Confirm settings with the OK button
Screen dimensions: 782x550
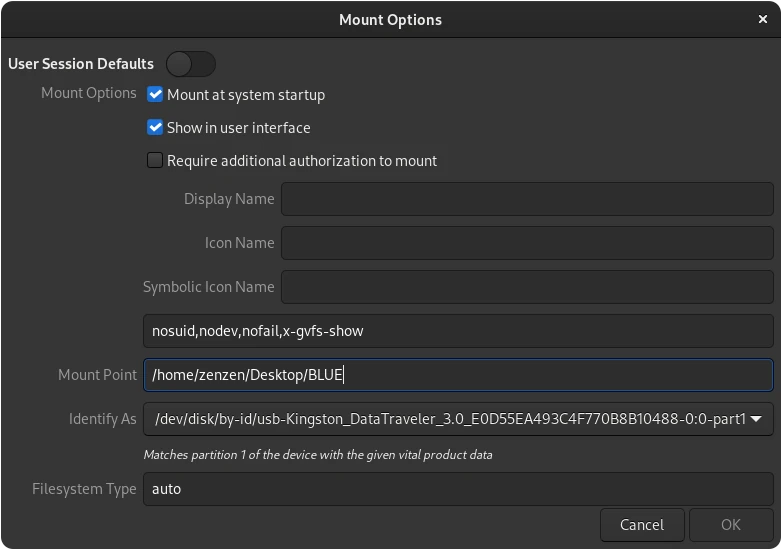pos(731,525)
